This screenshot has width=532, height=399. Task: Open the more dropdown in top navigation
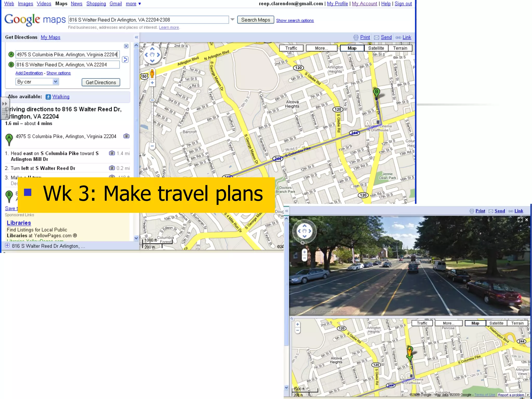(x=133, y=4)
